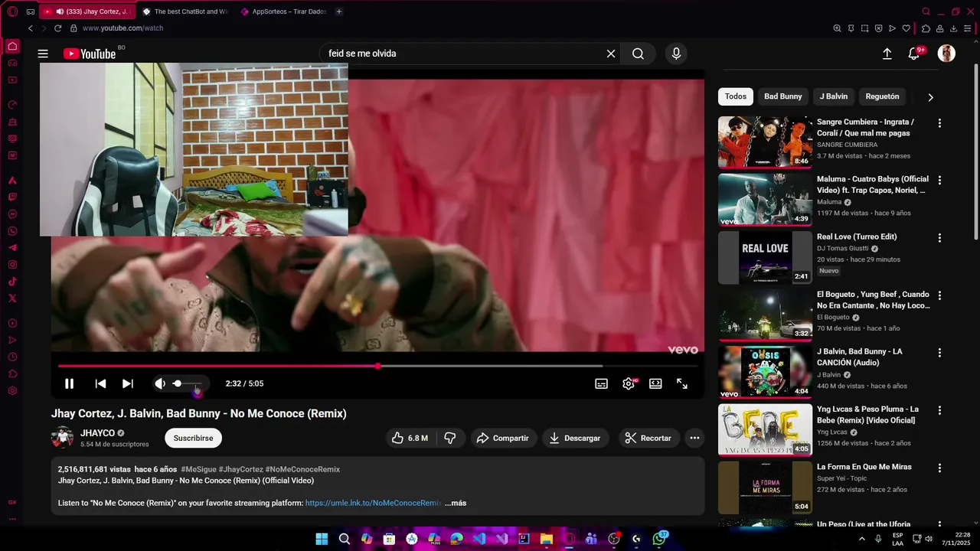This screenshot has height=551, width=980.
Task: Select the Bad Bunny filter chip
Action: [783, 96]
